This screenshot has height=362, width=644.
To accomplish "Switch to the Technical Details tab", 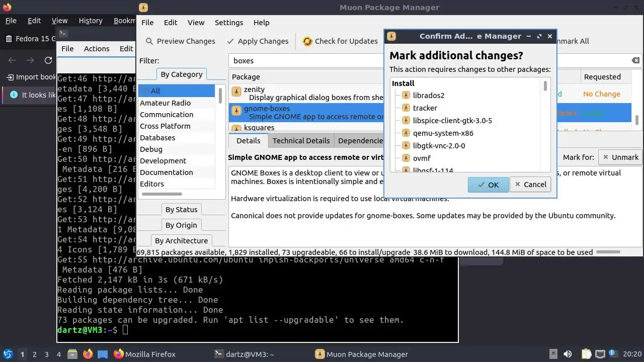I will (301, 141).
